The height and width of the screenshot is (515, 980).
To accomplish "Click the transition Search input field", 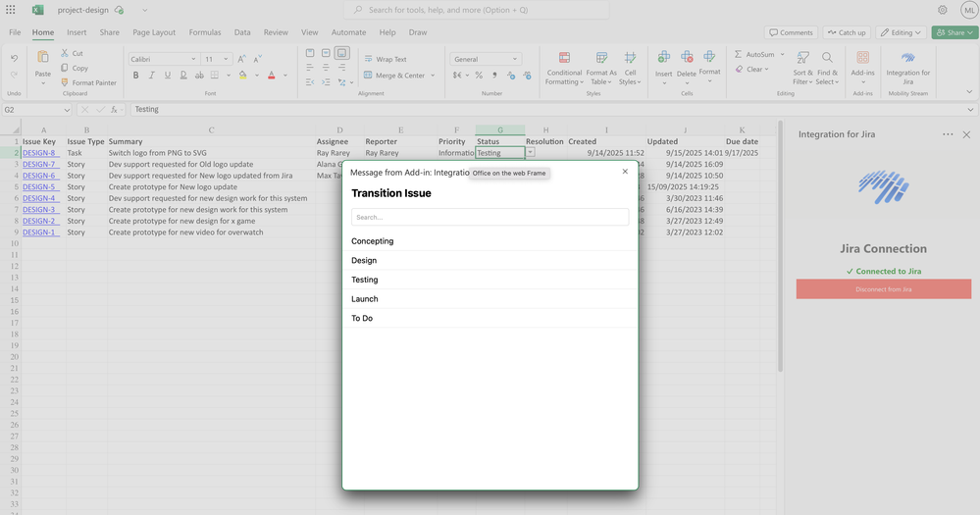I will point(490,217).
